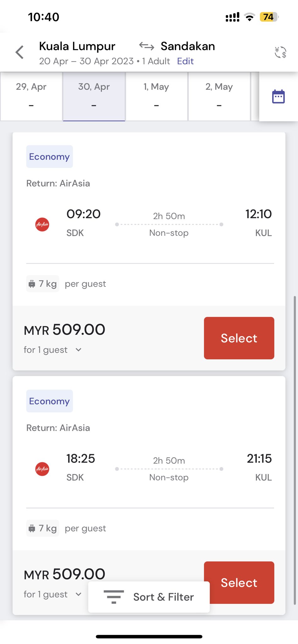298x644 pixels.
Task: Tap AirAsia logo on 09:20 flight
Action: coord(42,225)
